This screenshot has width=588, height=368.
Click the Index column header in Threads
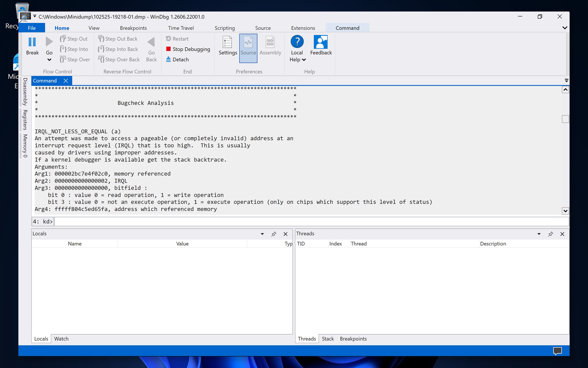tap(339, 244)
